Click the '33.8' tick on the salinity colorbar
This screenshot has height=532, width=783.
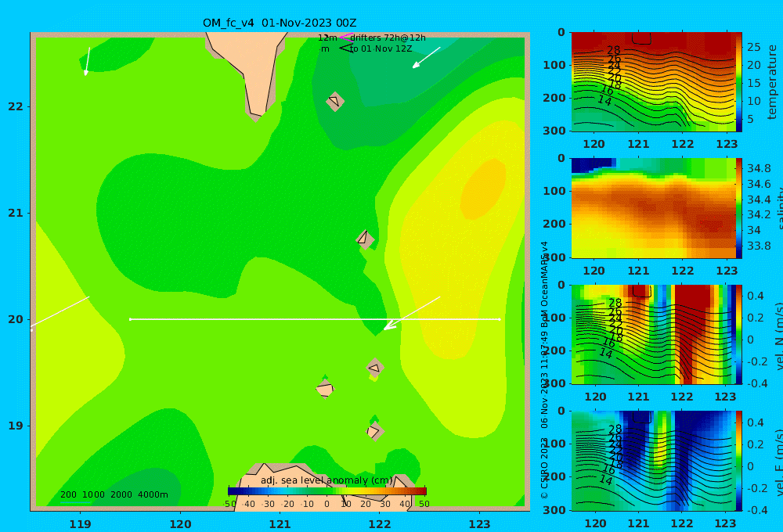point(759,246)
